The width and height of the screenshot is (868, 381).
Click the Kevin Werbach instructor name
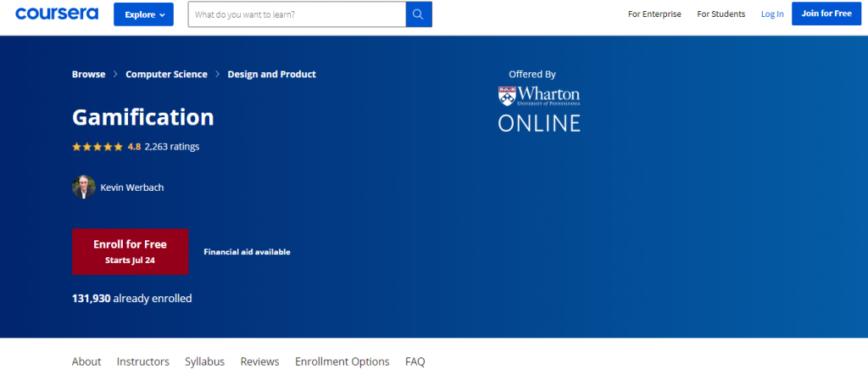132,188
